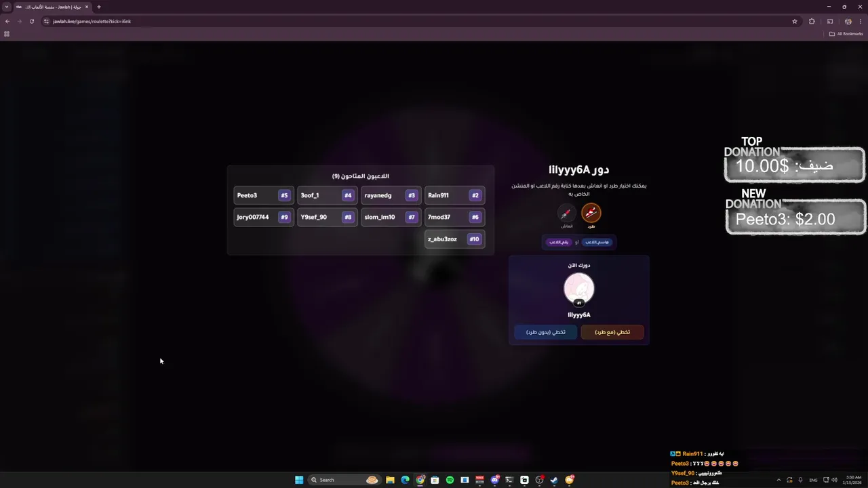Open Google Chrome taskbar icon

420,480
